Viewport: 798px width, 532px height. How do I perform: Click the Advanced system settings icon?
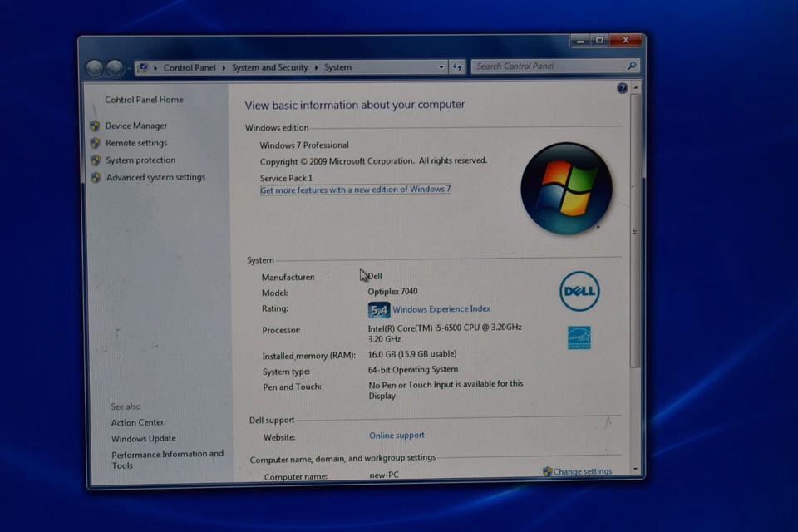point(96,177)
